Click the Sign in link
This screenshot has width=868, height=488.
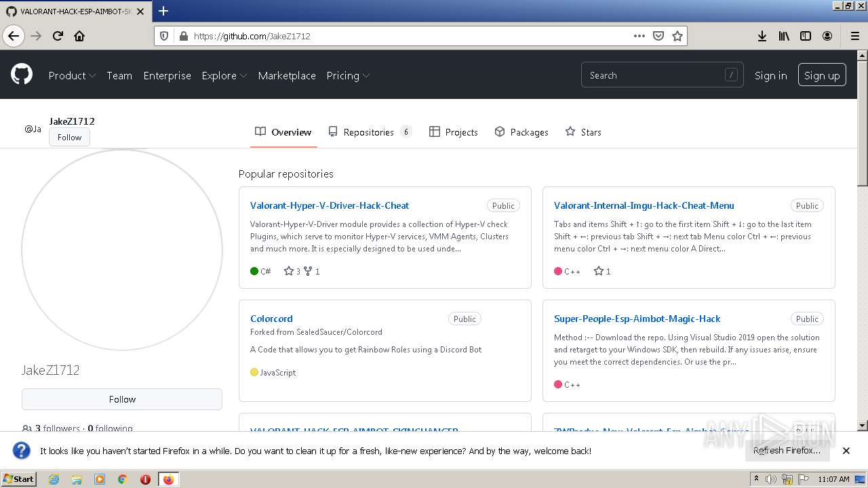(x=771, y=75)
